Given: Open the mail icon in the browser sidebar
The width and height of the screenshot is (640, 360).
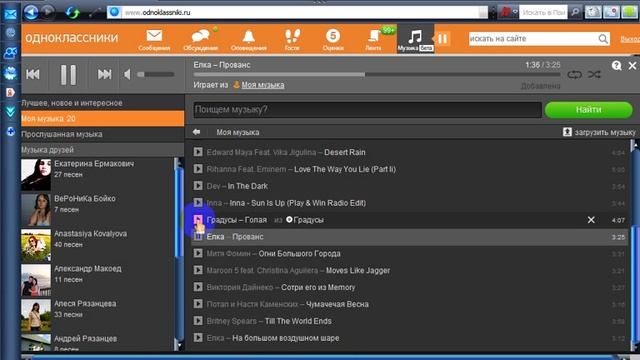Looking at the screenshot, I should click(10, 15).
